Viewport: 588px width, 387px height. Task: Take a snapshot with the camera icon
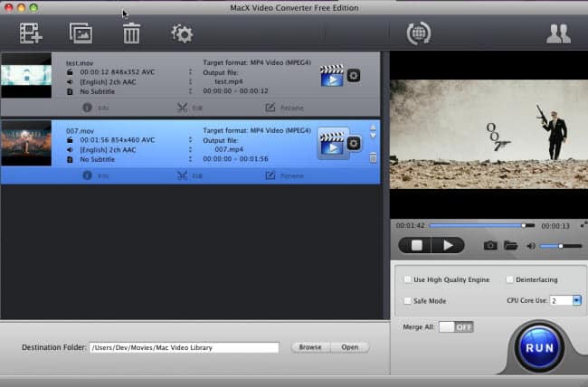tap(490, 246)
